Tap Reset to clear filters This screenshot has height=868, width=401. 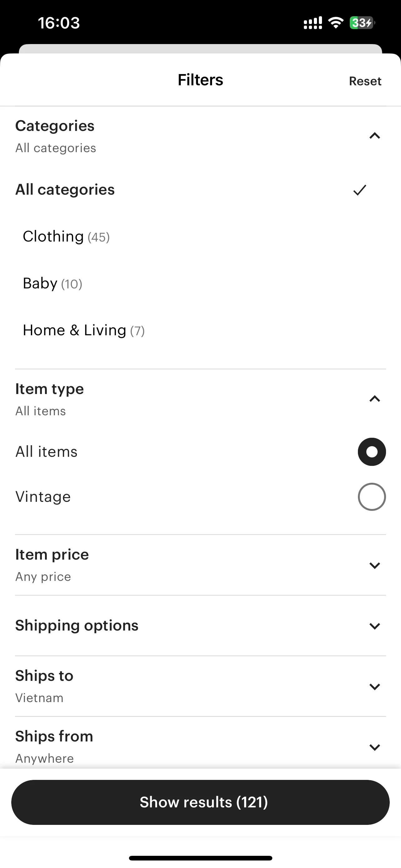point(365,81)
